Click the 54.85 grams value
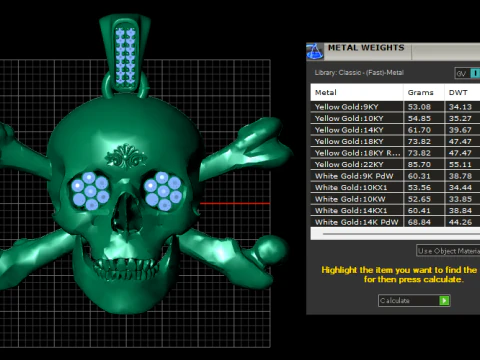The width and height of the screenshot is (480, 360). (x=419, y=118)
